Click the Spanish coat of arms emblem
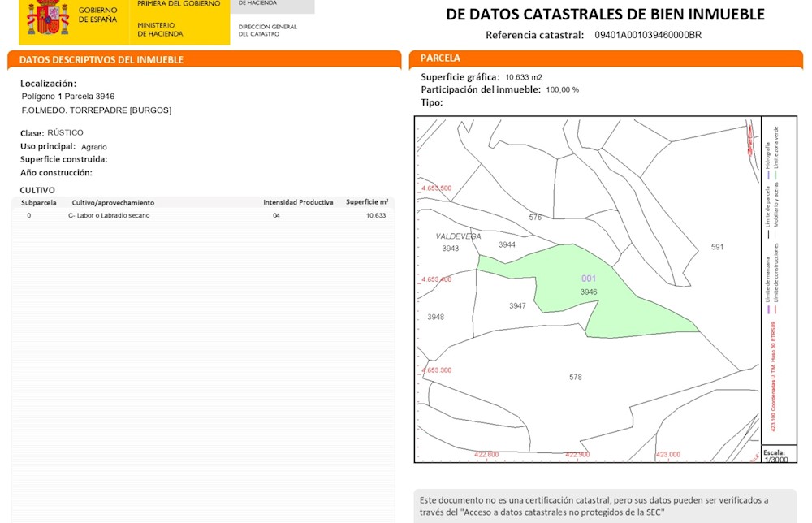 point(48,17)
